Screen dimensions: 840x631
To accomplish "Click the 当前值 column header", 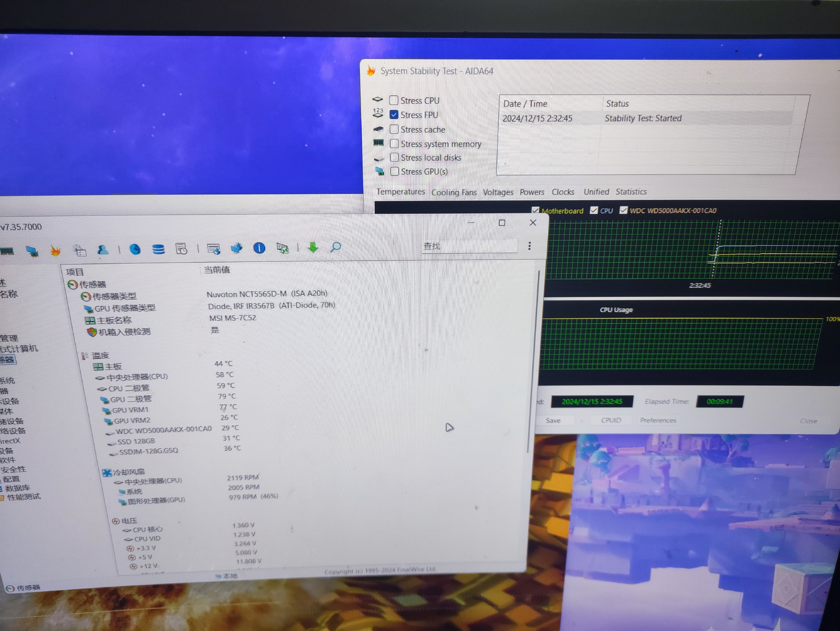I will [x=217, y=270].
